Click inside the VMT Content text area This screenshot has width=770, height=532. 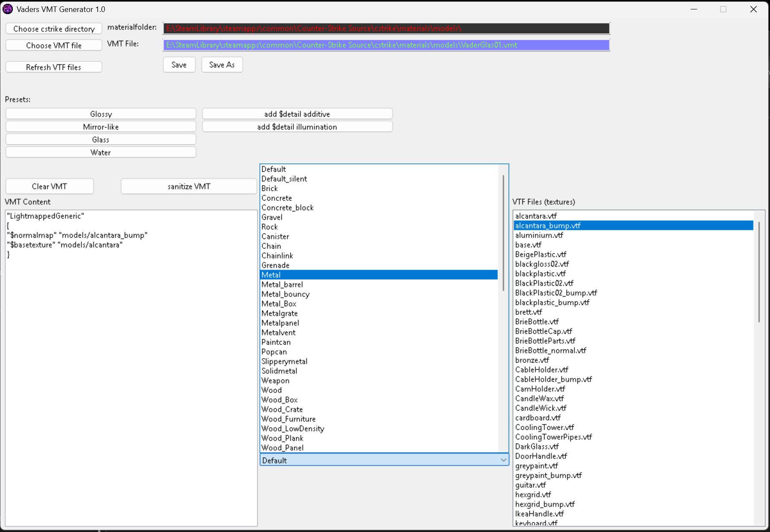pos(131,368)
